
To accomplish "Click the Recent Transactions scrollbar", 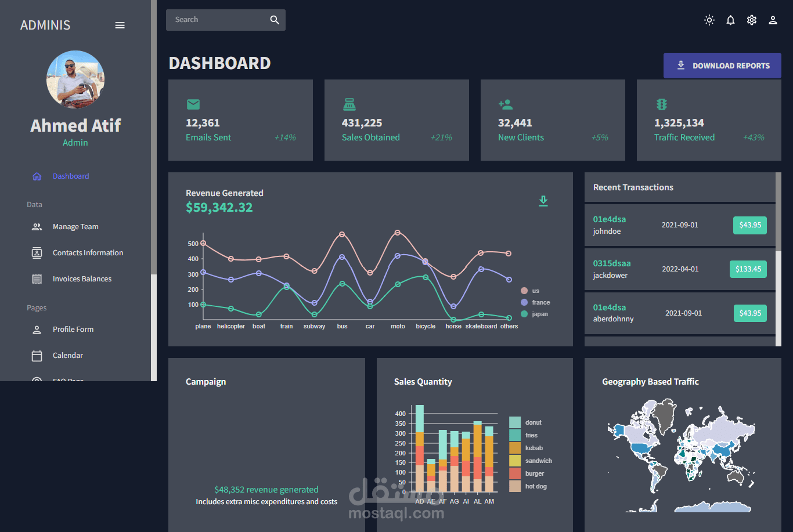I will tap(778, 212).
